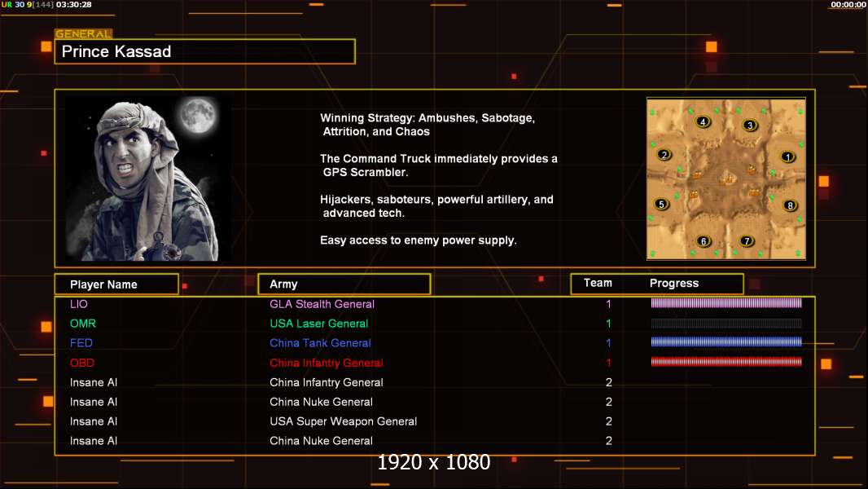Image resolution: width=868 pixels, height=489 pixels.
Task: Click red China Infantry General army text
Action: (x=326, y=363)
